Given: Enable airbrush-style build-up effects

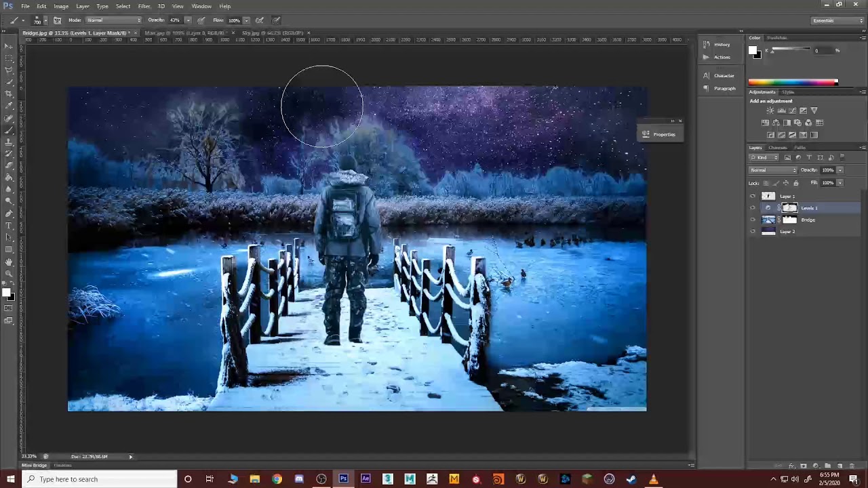Looking at the screenshot, I should point(260,20).
